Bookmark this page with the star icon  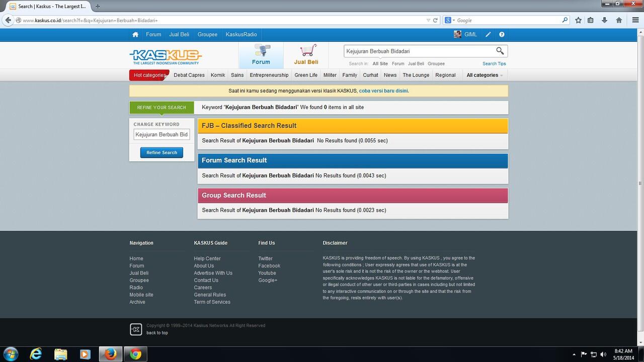(579, 20)
